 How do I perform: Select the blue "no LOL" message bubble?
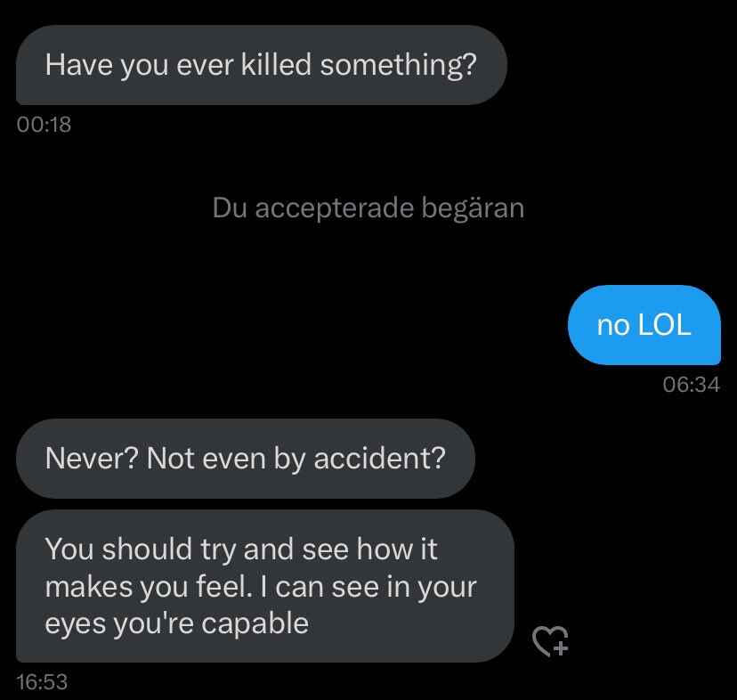coord(644,325)
